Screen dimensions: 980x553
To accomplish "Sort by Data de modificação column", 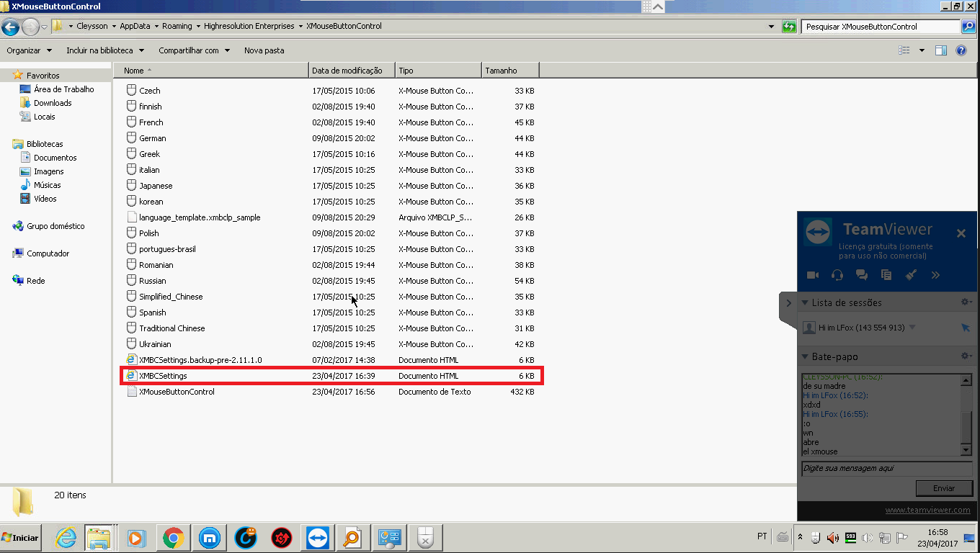I will [352, 71].
